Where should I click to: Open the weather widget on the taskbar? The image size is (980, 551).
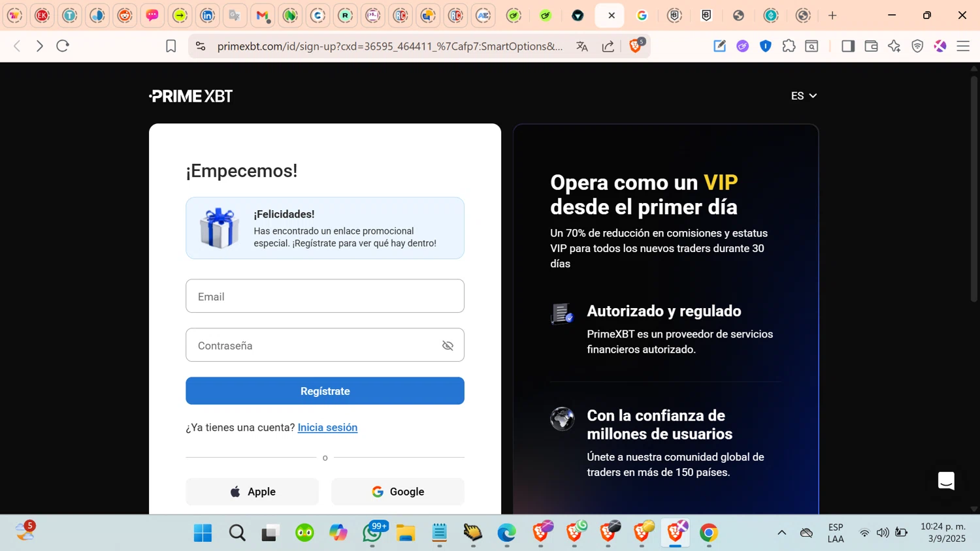[x=25, y=532]
